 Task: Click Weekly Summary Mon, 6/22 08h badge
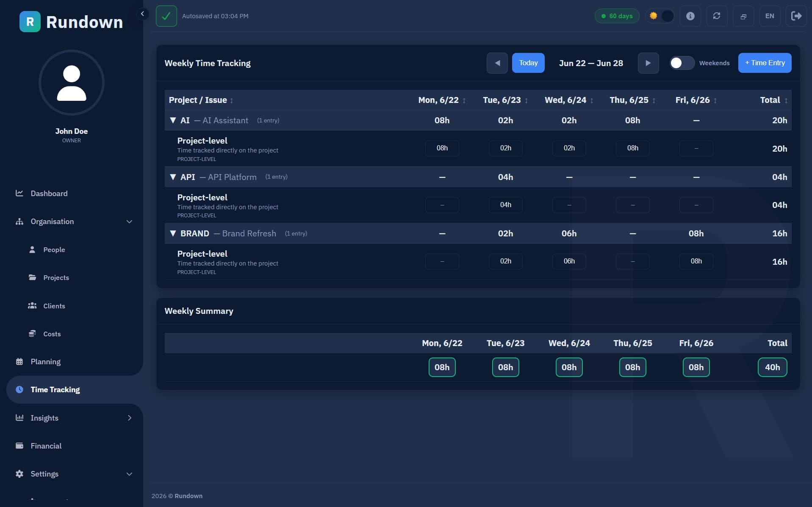tap(442, 367)
